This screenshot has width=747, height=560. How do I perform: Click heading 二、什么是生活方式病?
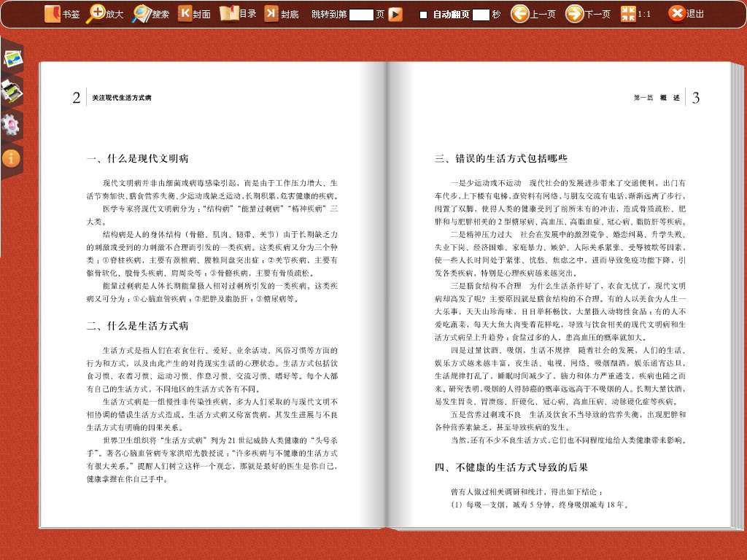(x=137, y=326)
